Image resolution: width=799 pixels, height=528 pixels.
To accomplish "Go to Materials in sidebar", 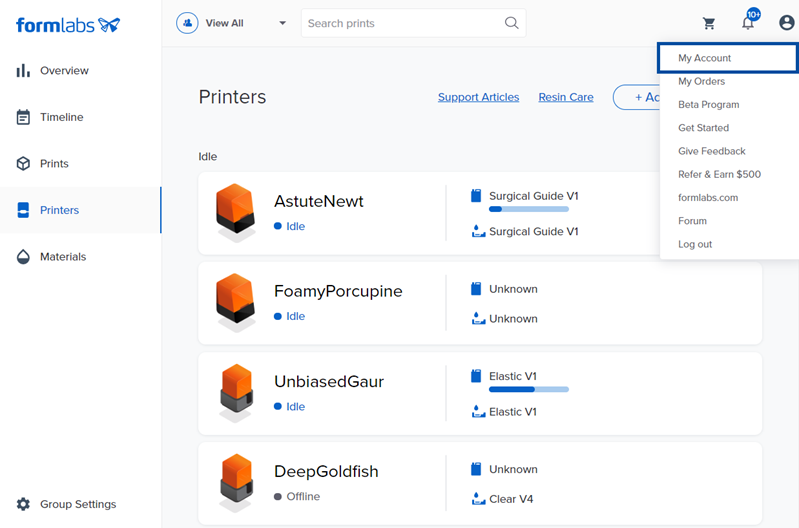I will coord(63,256).
